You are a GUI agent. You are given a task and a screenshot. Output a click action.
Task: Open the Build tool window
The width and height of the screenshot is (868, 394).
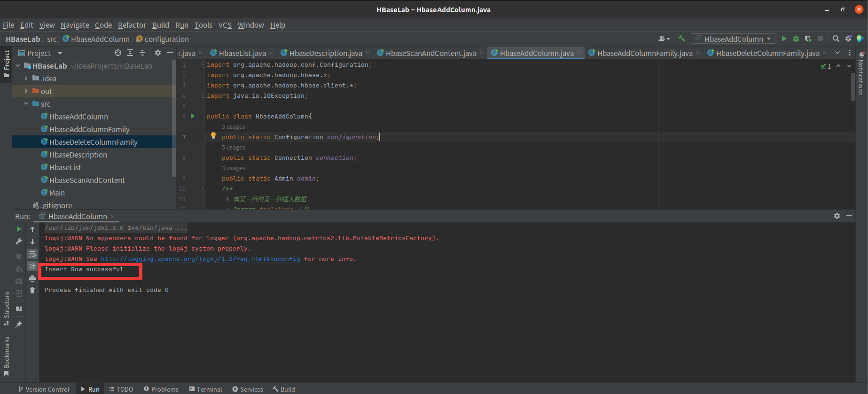click(x=284, y=389)
